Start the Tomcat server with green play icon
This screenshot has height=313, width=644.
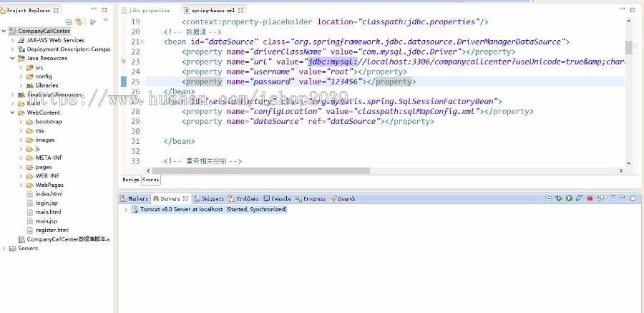pos(569,198)
